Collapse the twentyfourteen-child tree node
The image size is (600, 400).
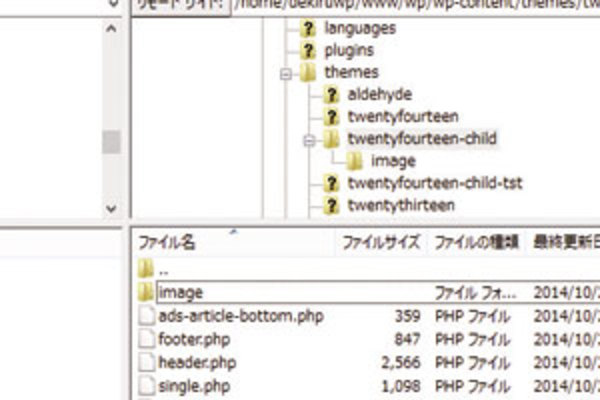(309, 141)
